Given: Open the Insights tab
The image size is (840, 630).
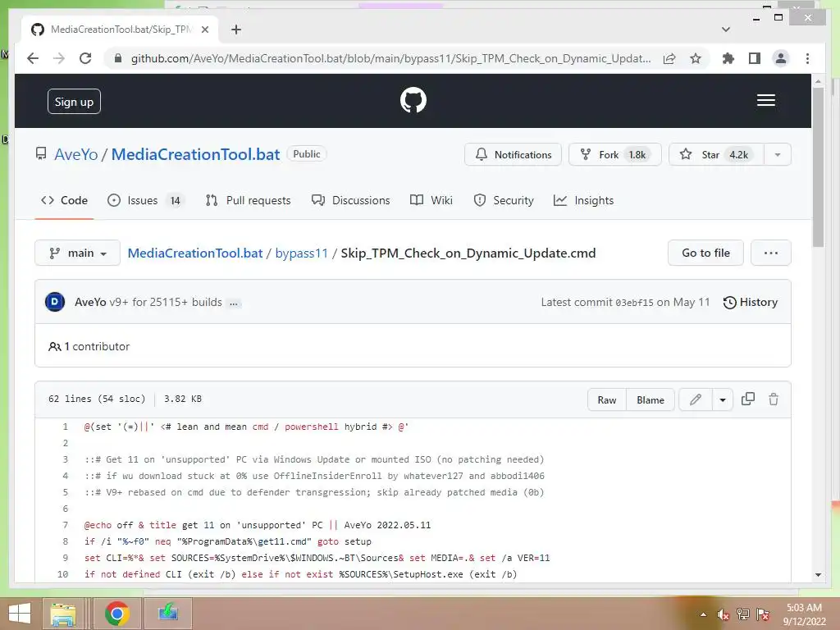Looking at the screenshot, I should click(583, 200).
